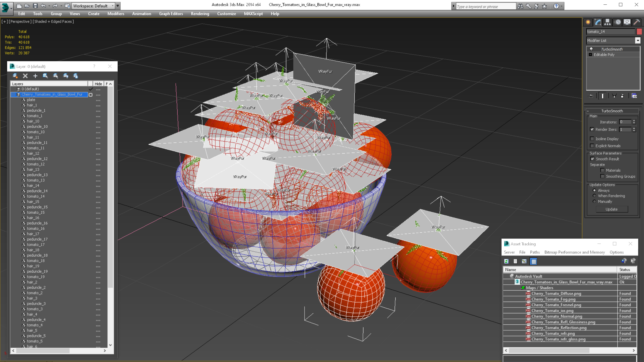The image size is (644, 362).
Task: Open the Undo history dropdown arrow
Action: 49,6
